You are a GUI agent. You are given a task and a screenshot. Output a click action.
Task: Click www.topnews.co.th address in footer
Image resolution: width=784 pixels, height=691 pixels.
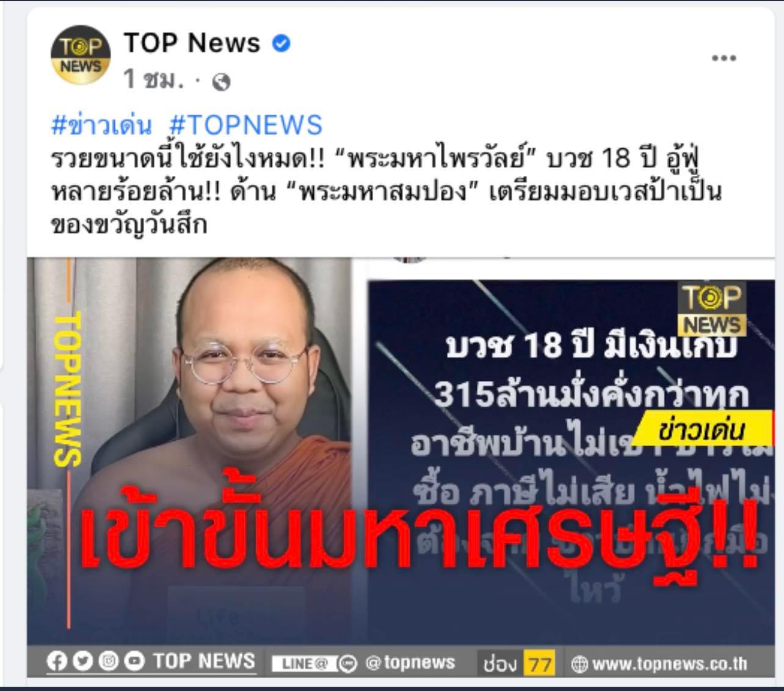point(670,664)
